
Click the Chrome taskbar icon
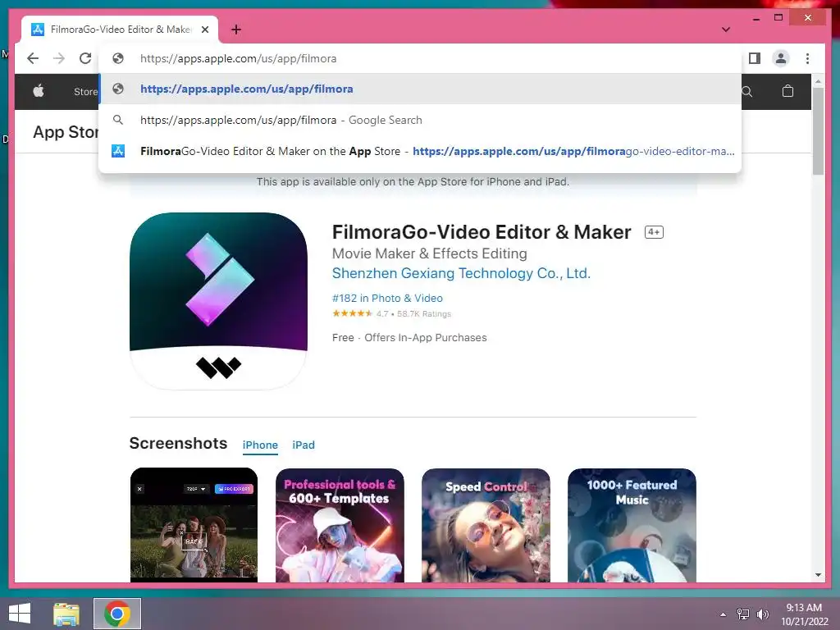coord(117,614)
